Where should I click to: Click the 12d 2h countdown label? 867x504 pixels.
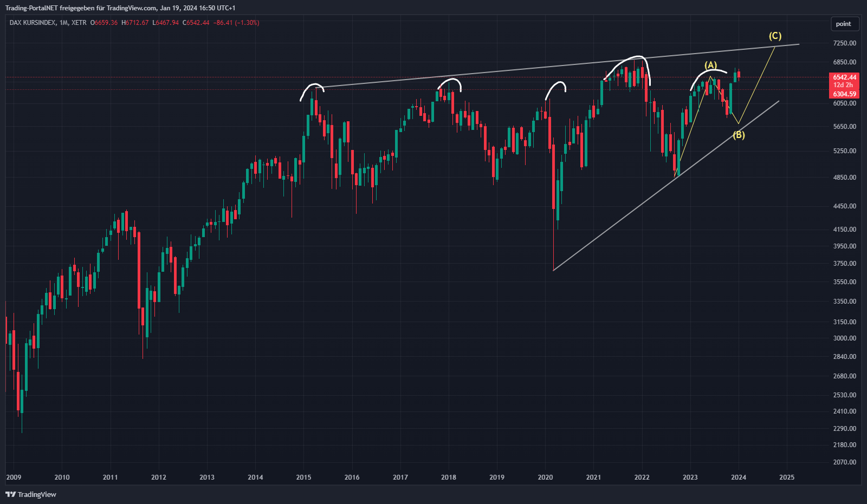point(843,85)
